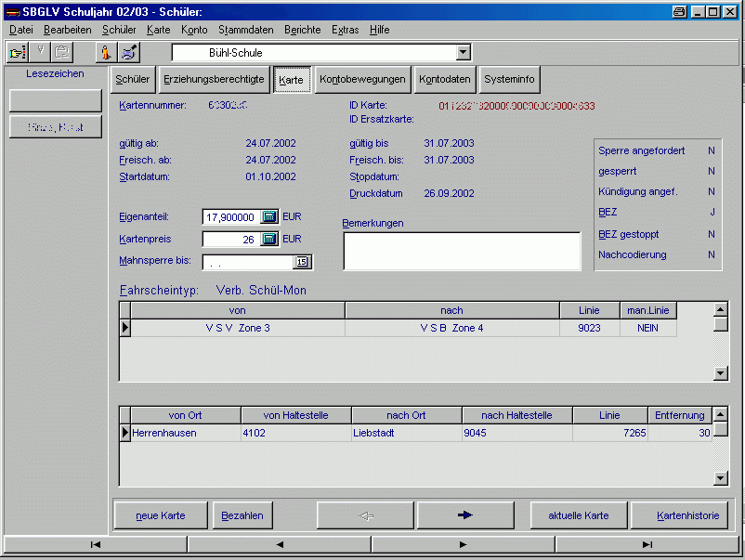Open calculator icon next to Kartenpreis
This screenshot has width=745, height=560.
click(x=269, y=239)
